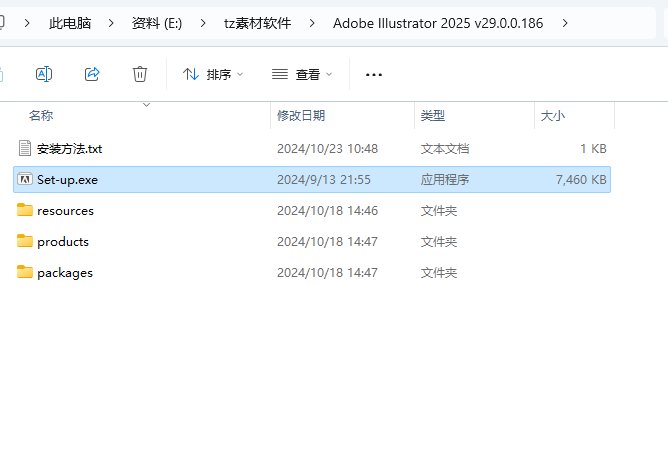
Task: Expand chevron after 此电脑 breadcrumb
Action: click(x=111, y=23)
